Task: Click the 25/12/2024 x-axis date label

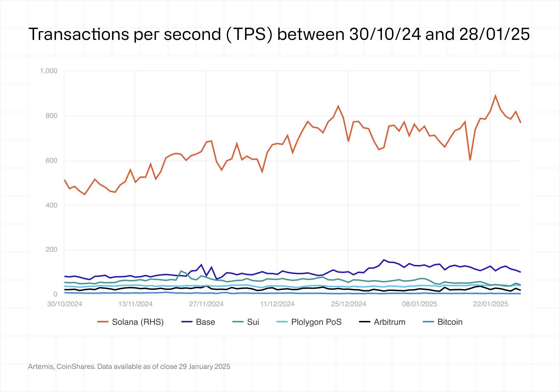Action: point(349,304)
